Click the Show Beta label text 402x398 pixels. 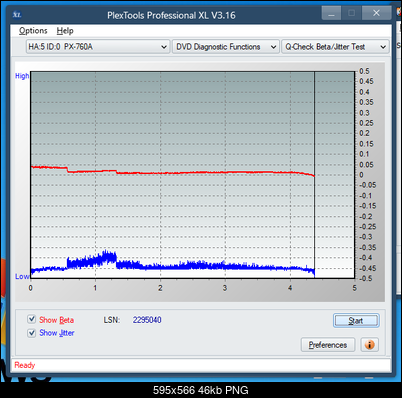[x=56, y=320]
